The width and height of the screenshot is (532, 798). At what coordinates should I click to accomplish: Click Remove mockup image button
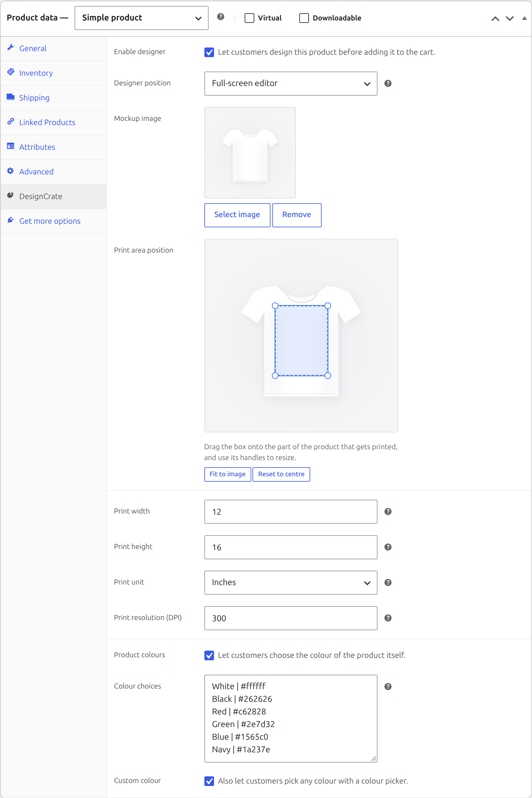pyautogui.click(x=297, y=215)
